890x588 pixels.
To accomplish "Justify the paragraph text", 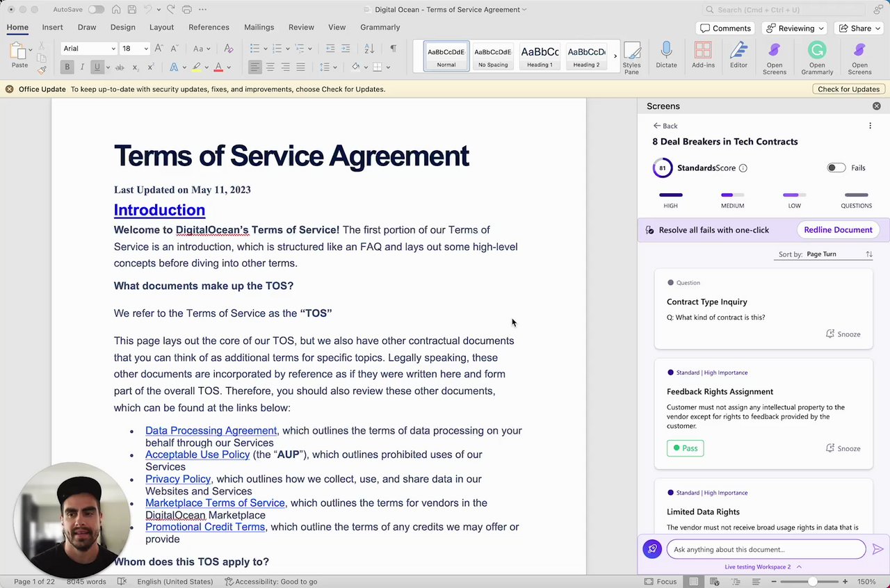I will click(300, 67).
